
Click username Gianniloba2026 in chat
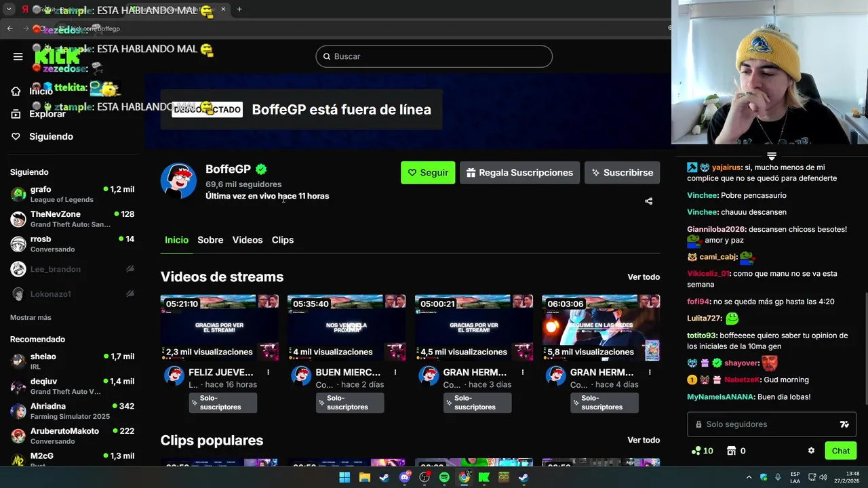click(x=717, y=229)
